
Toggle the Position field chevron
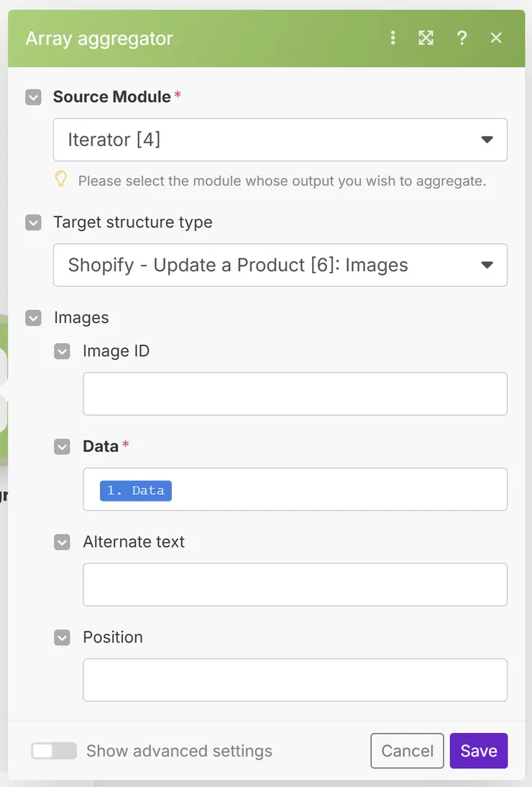[x=63, y=637]
